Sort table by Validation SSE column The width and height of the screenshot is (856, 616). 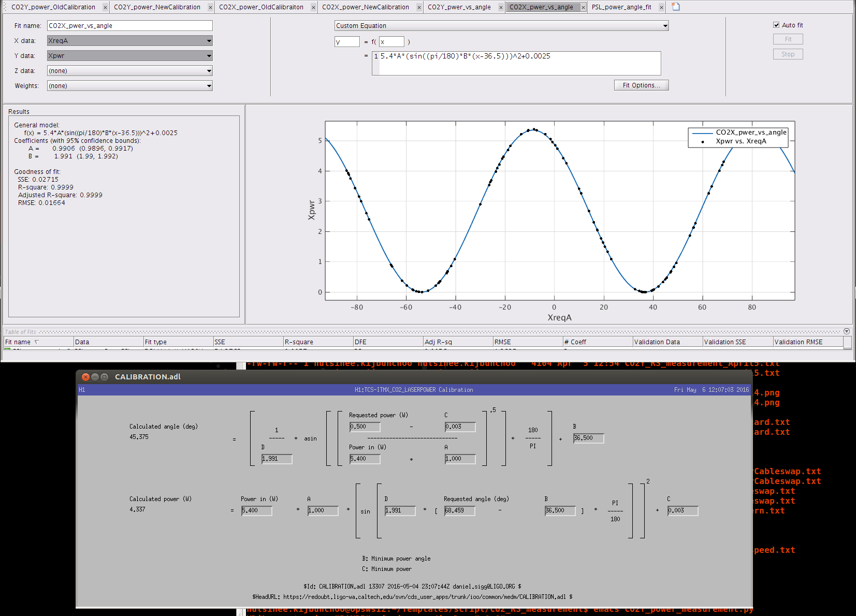point(737,342)
